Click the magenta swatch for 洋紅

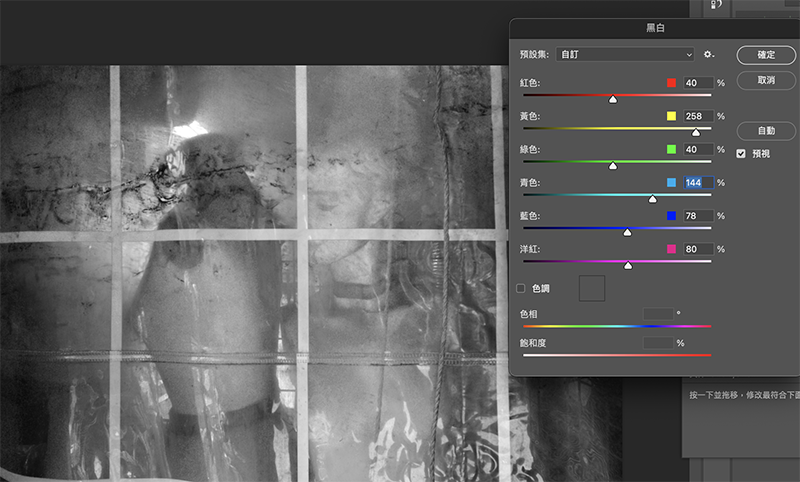point(672,249)
